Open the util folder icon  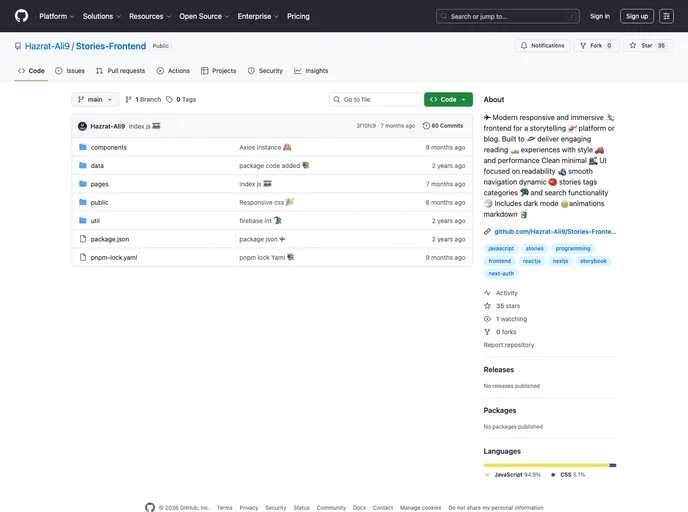click(x=82, y=221)
